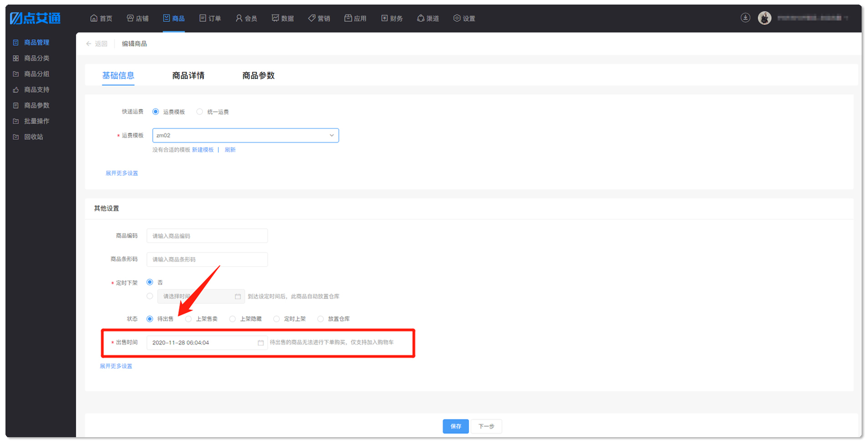The image size is (868, 444).
Task: Select the 统一运费 radio option
Action: [x=200, y=112]
